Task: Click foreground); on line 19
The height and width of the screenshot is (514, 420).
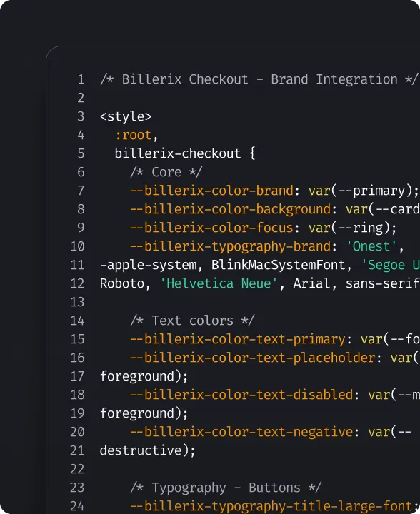Action: (x=144, y=413)
